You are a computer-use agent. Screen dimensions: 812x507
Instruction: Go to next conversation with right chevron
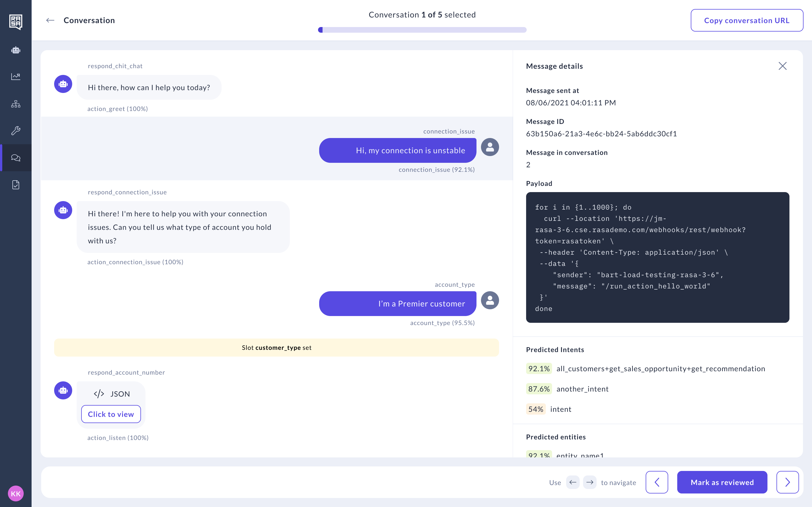787,482
